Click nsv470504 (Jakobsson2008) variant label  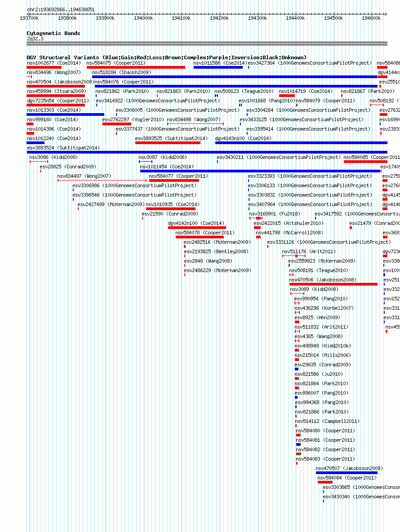(x=60, y=82)
